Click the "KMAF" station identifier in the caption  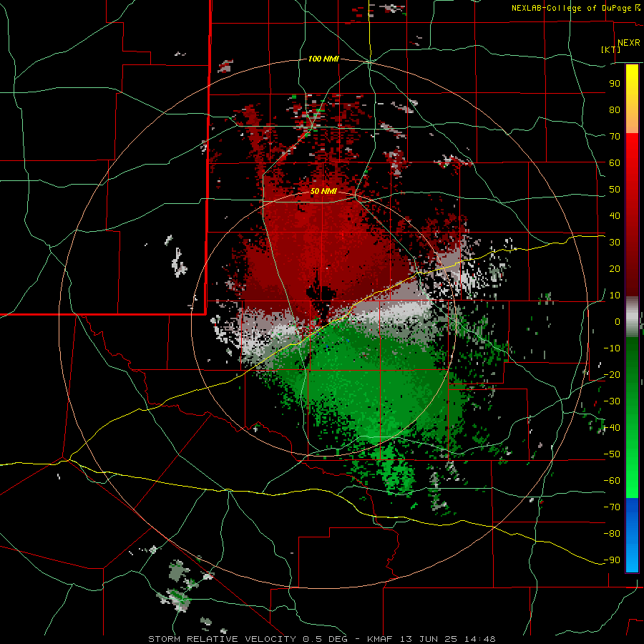click(379, 639)
